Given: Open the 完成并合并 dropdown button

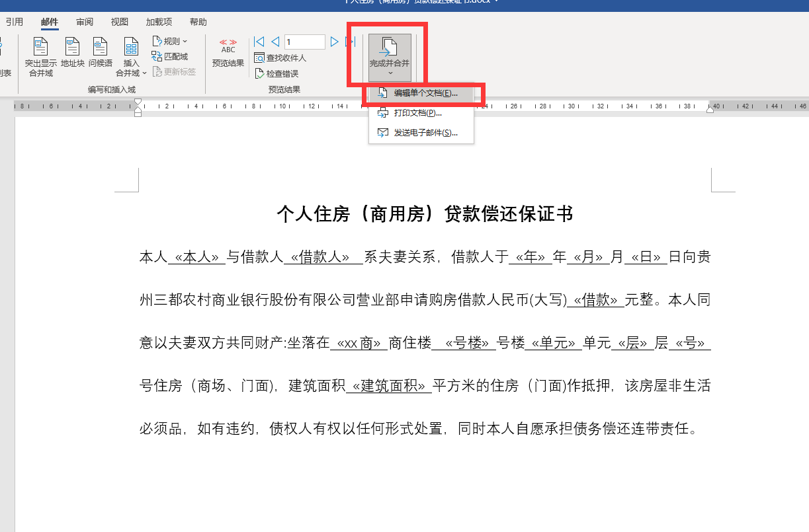Looking at the screenshot, I should point(390,57).
